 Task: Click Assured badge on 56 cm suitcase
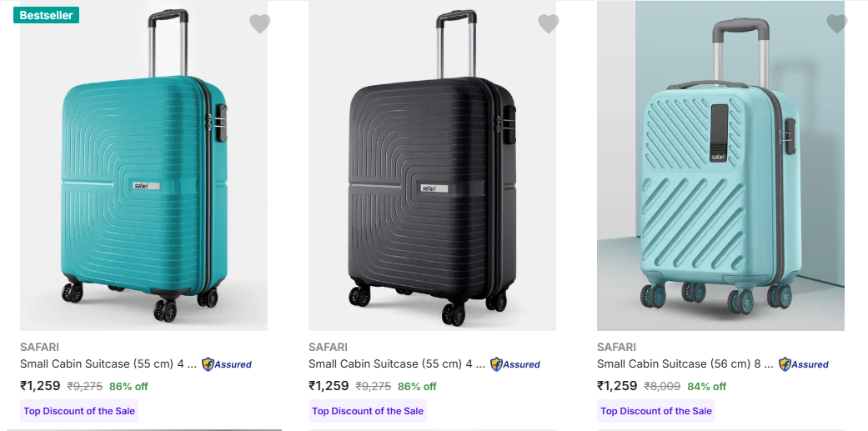pos(804,364)
